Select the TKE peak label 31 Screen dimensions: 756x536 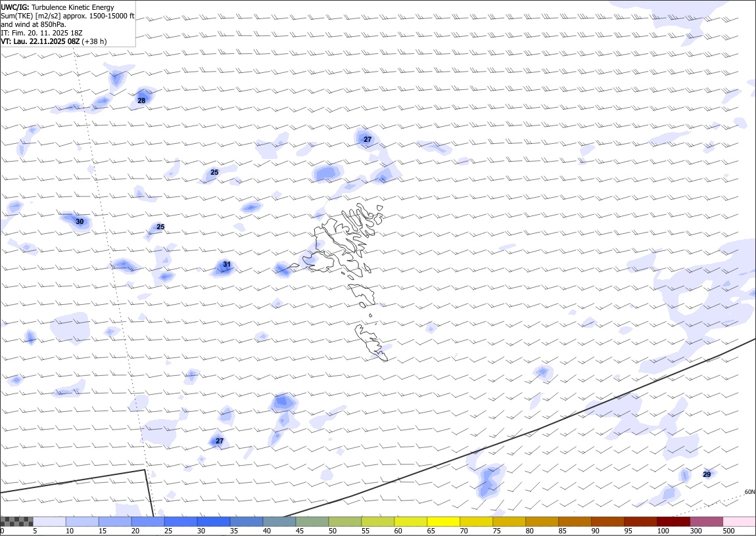[227, 265]
